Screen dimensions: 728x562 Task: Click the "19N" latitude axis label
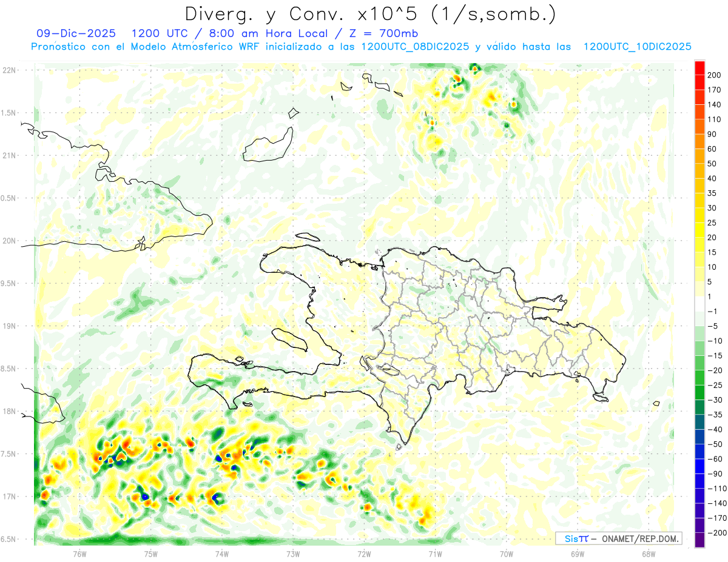coord(9,326)
